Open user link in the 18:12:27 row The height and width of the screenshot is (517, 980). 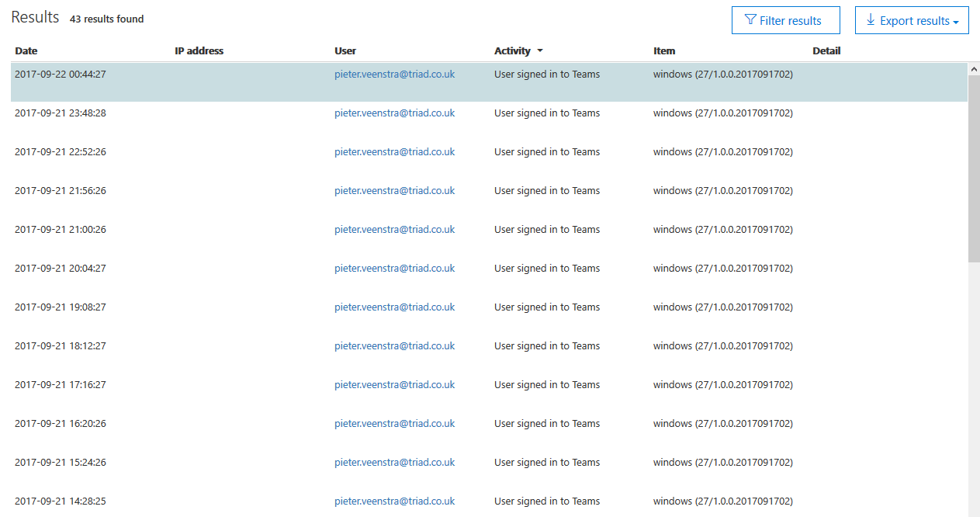point(394,346)
